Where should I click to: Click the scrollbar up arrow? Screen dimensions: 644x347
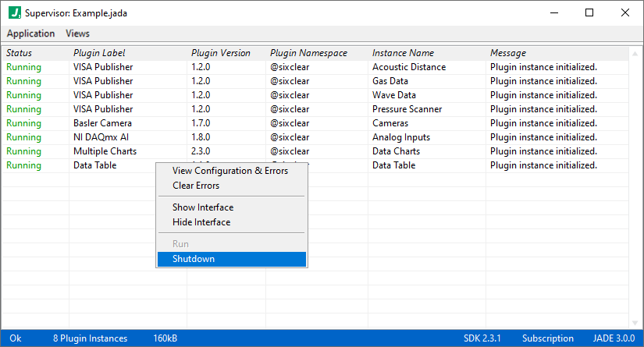pyautogui.click(x=635, y=53)
